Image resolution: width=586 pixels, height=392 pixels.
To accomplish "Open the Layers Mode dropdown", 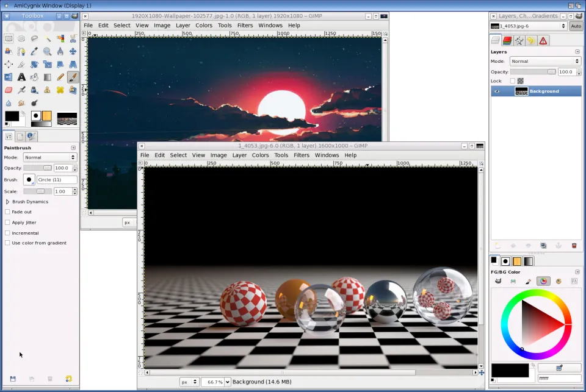I will pos(544,62).
